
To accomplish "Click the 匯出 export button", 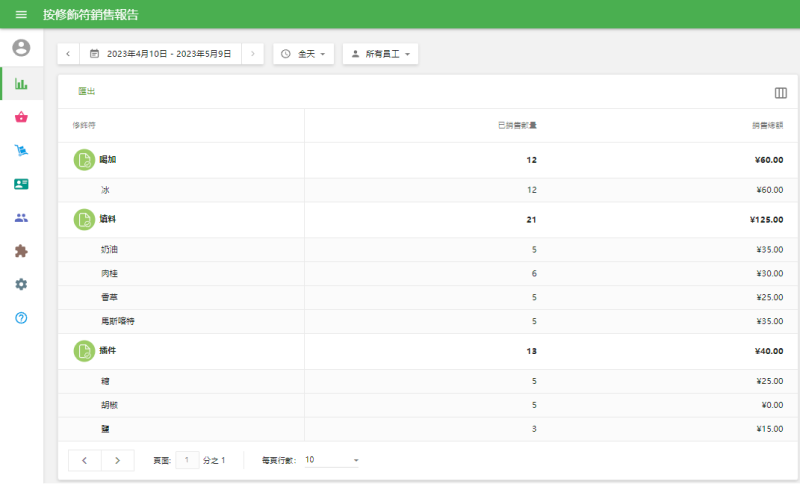I will tap(87, 92).
